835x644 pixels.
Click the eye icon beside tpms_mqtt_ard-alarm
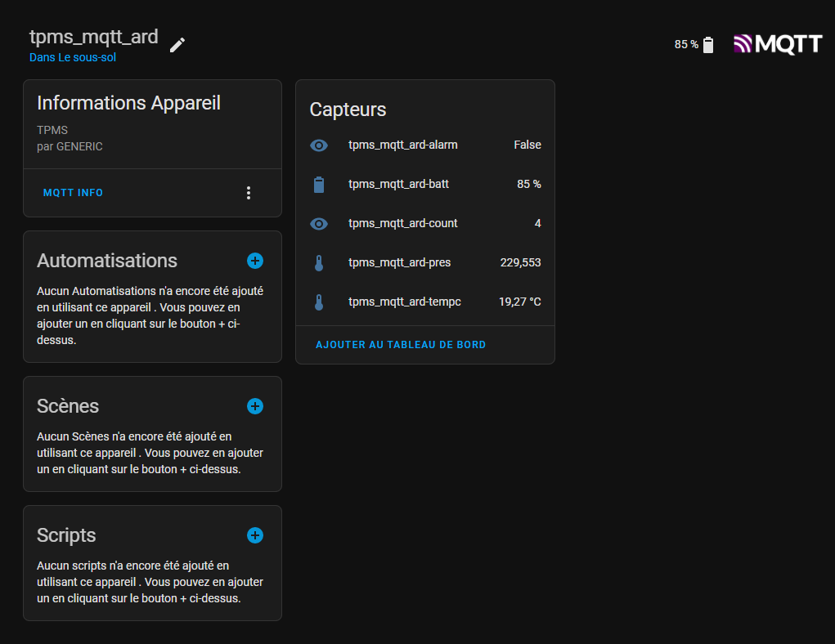(x=319, y=145)
